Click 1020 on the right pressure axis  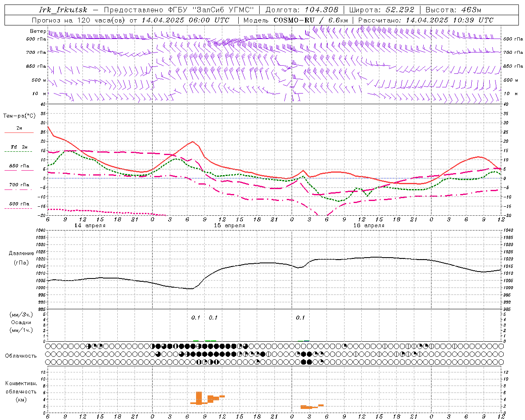coord(508,259)
